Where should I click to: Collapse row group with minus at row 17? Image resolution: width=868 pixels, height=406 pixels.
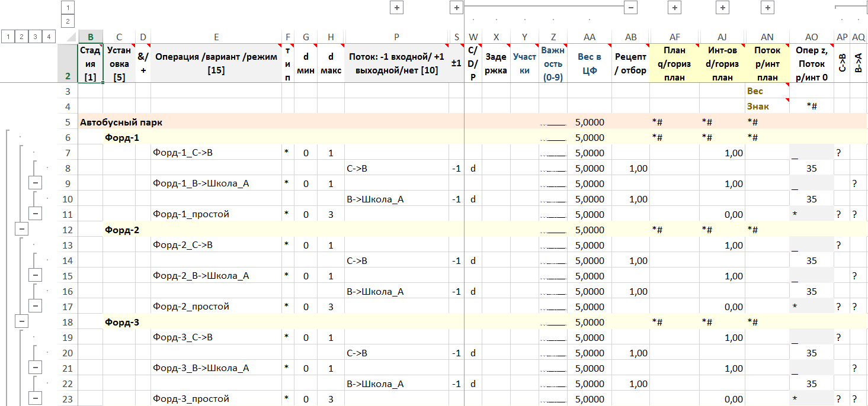(x=36, y=307)
